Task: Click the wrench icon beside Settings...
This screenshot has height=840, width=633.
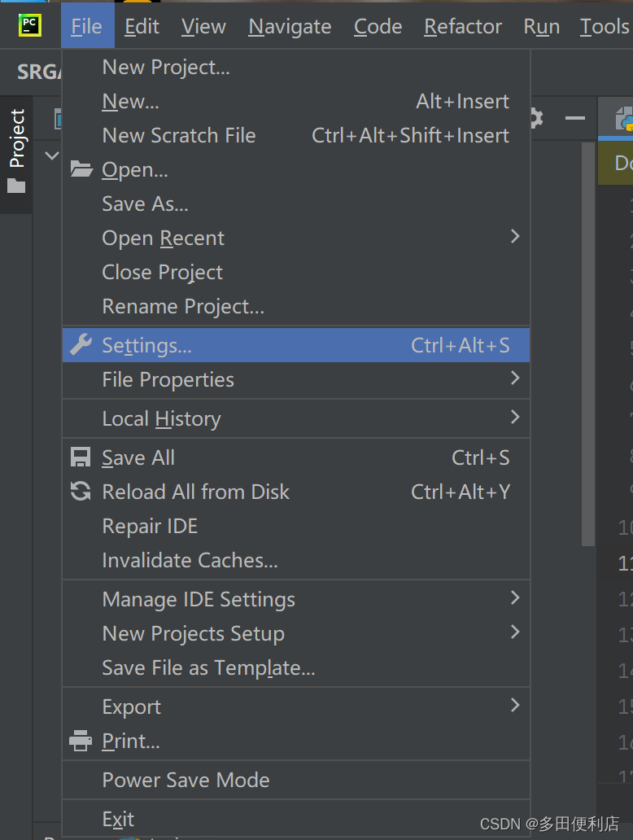Action: [81, 344]
